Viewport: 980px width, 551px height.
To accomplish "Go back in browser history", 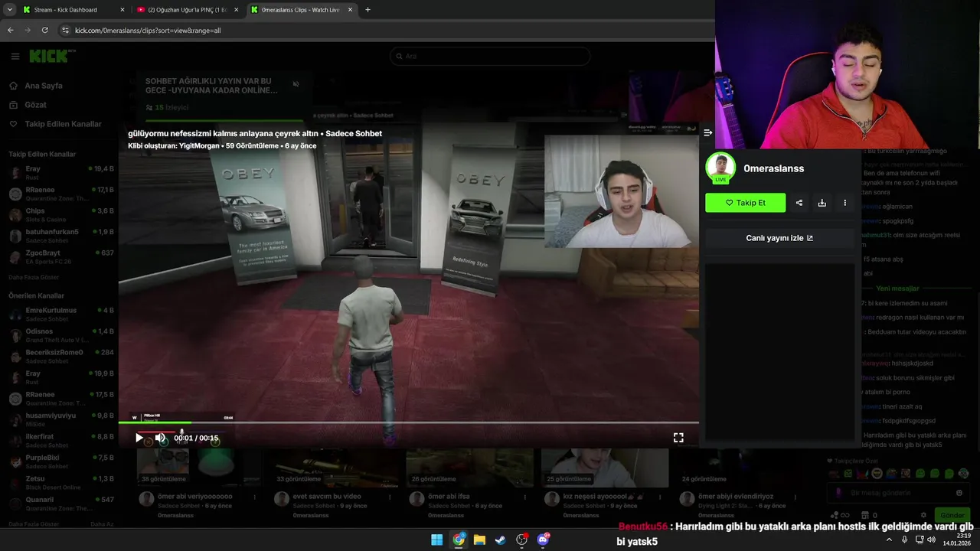I will [x=11, y=30].
